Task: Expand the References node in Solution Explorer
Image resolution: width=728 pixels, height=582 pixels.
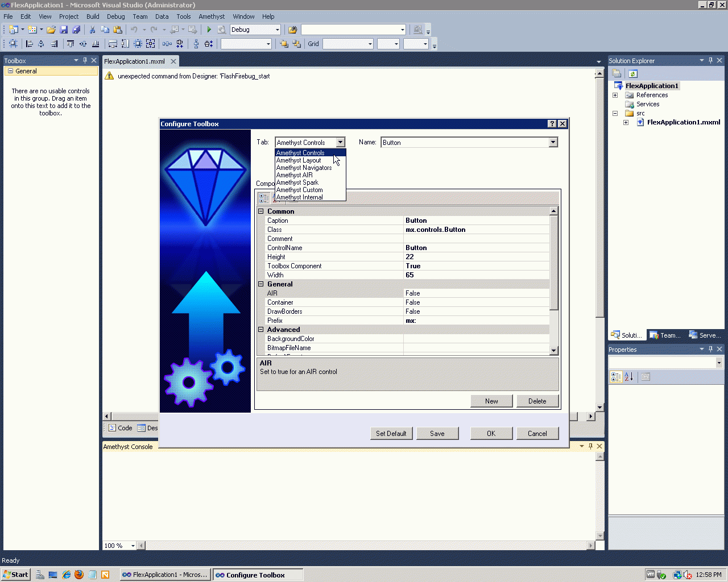Action: 615,95
